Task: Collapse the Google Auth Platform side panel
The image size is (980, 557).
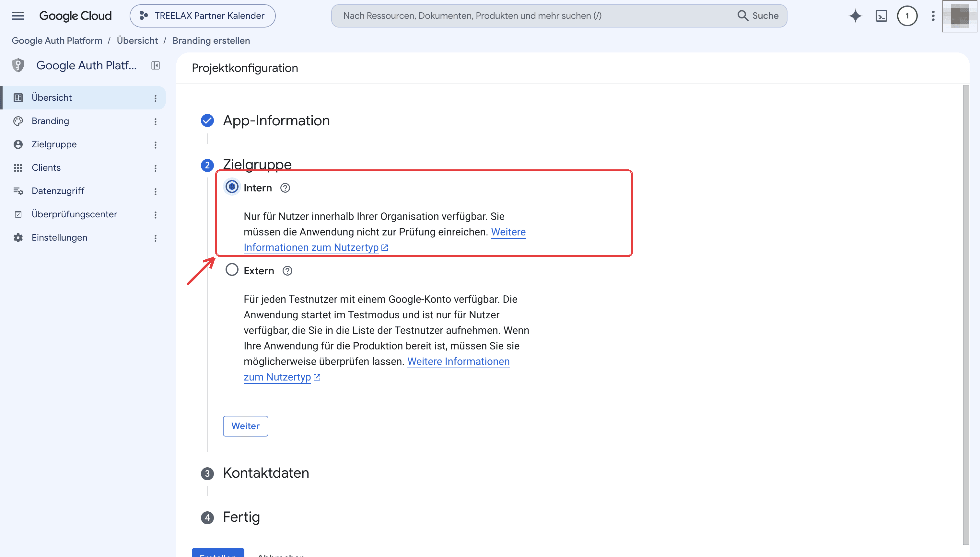Action: [156, 65]
